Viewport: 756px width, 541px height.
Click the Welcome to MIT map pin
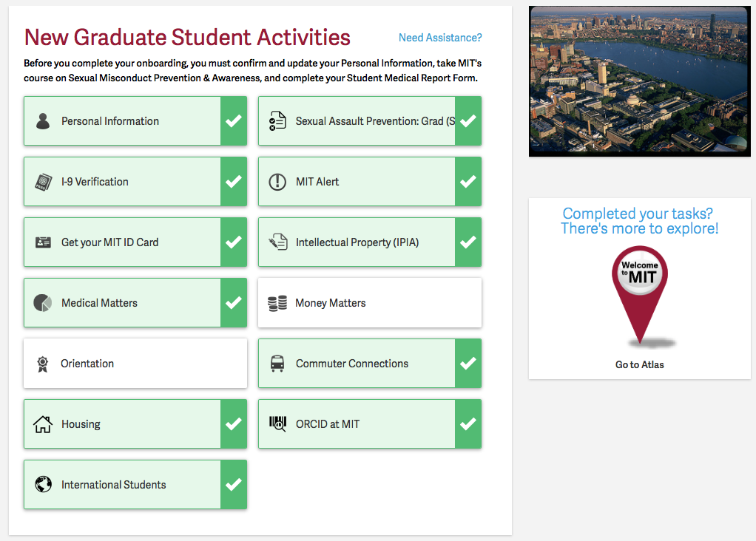pyautogui.click(x=640, y=295)
